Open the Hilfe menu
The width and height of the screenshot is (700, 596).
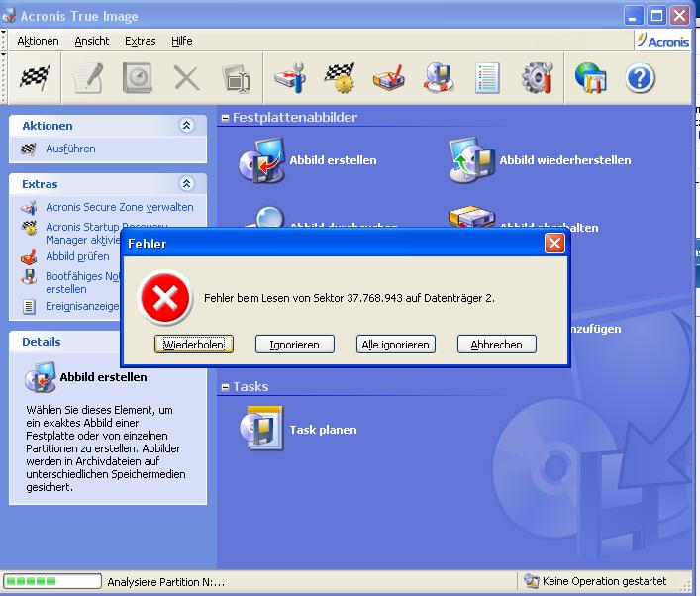(182, 41)
